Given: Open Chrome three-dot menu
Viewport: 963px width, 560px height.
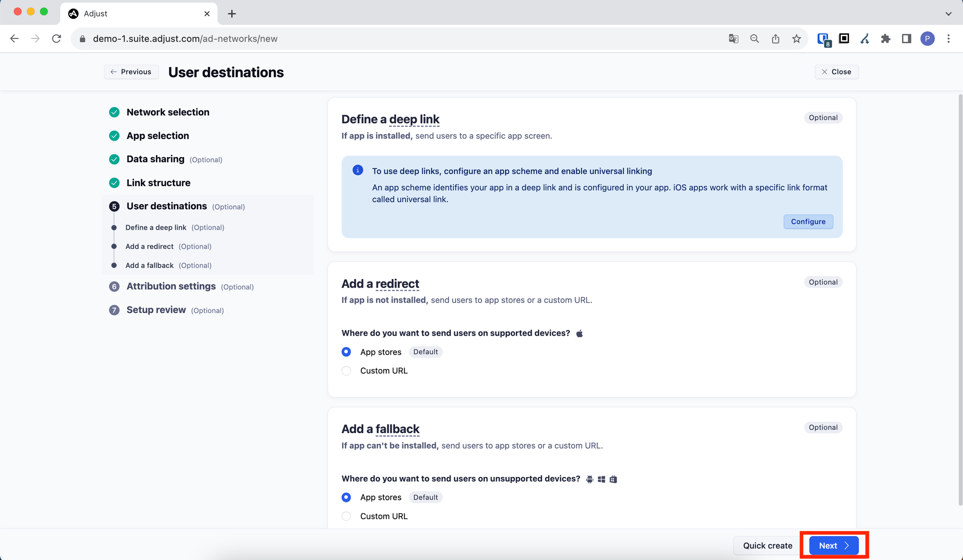Looking at the screenshot, I should coord(948,39).
